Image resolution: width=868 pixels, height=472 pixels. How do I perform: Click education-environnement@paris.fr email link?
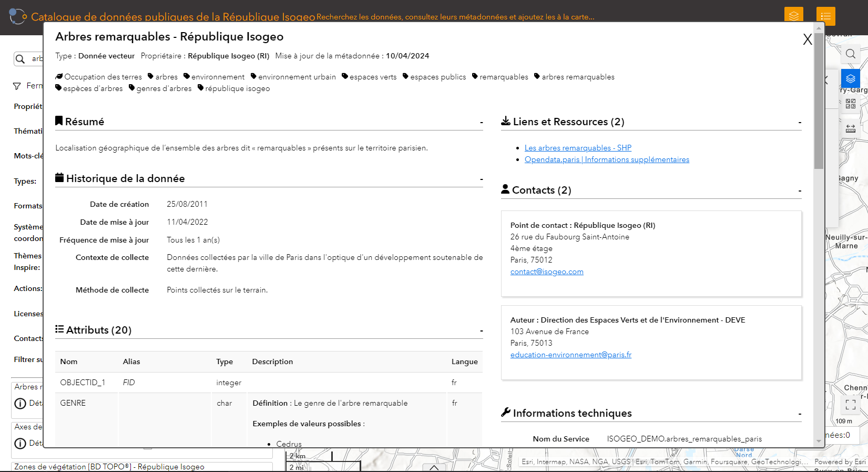[571, 355]
